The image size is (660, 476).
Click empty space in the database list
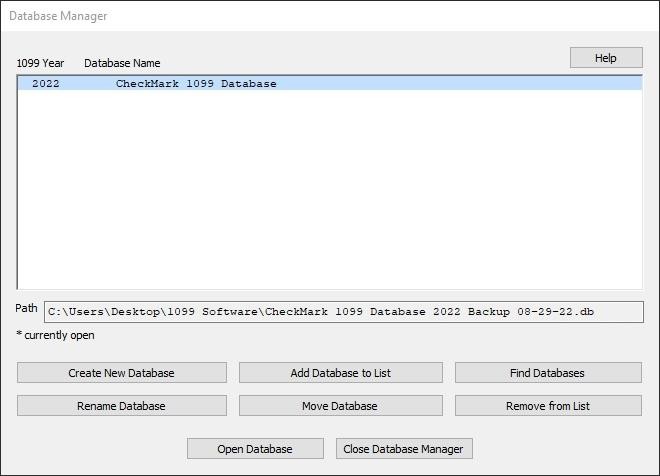(x=330, y=200)
